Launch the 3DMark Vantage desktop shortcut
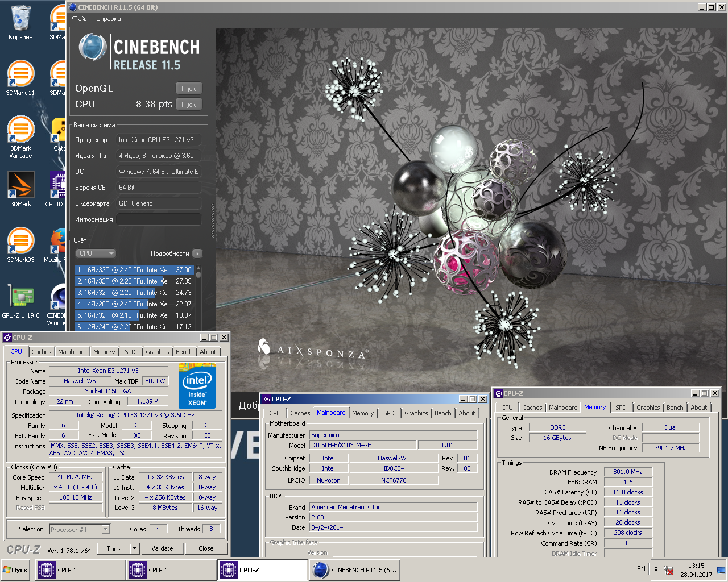The width and height of the screenshot is (728, 582). coord(20,137)
